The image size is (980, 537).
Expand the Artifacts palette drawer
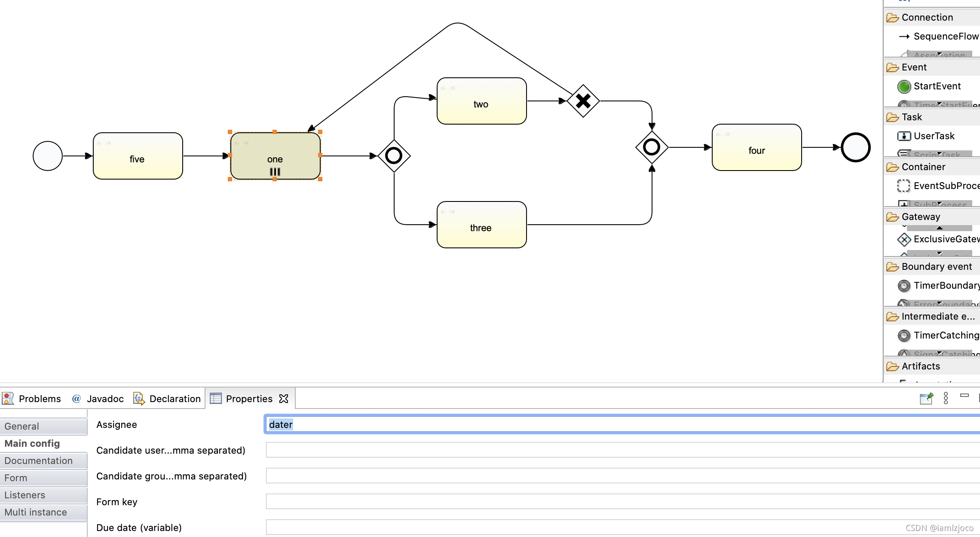[x=921, y=366]
